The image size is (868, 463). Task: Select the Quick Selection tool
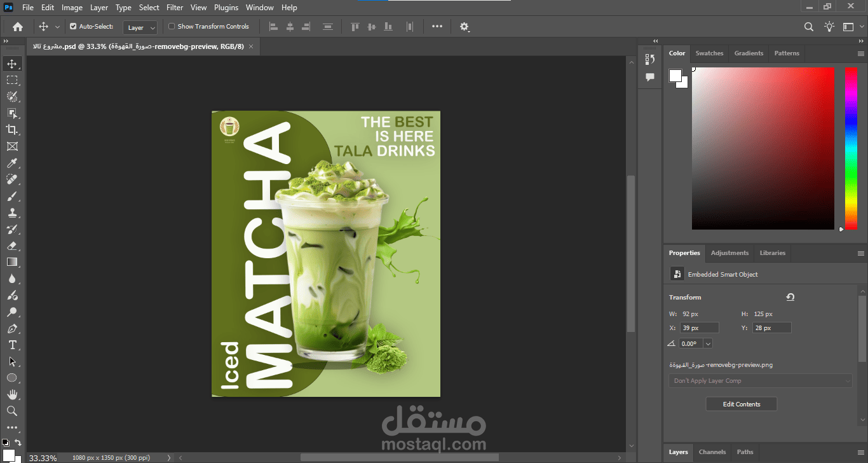(x=11, y=97)
